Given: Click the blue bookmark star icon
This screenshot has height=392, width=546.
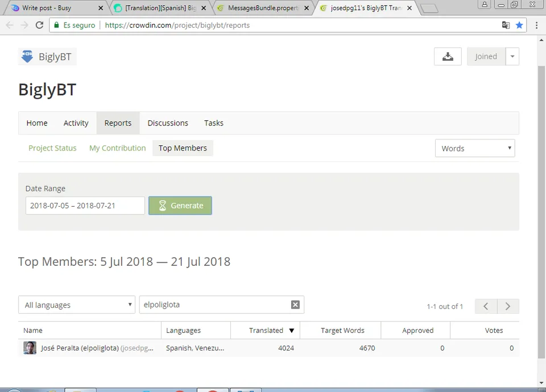Looking at the screenshot, I should coord(519,25).
